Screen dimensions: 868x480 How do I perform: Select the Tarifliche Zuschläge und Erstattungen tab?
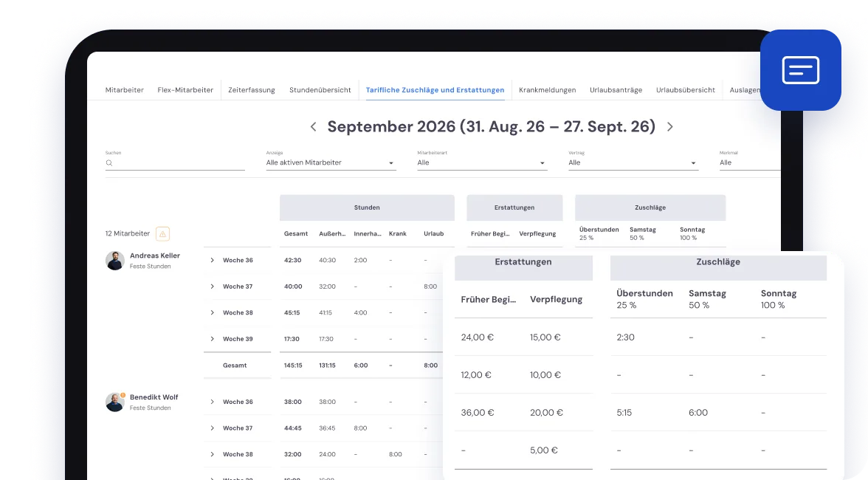tap(435, 90)
